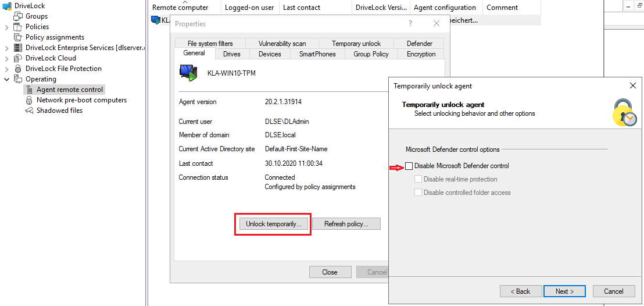Screen dimensions: 644x306
Task: Open the SmartPhones tab
Action: point(317,54)
